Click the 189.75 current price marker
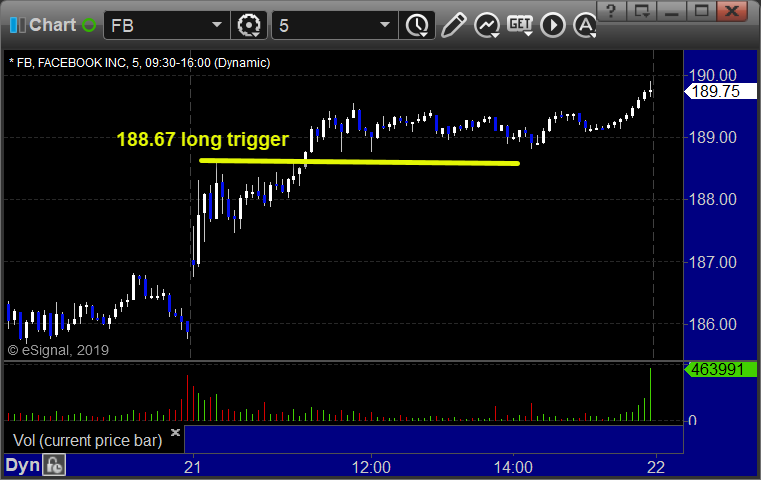This screenshot has height=480, width=761. click(x=720, y=91)
